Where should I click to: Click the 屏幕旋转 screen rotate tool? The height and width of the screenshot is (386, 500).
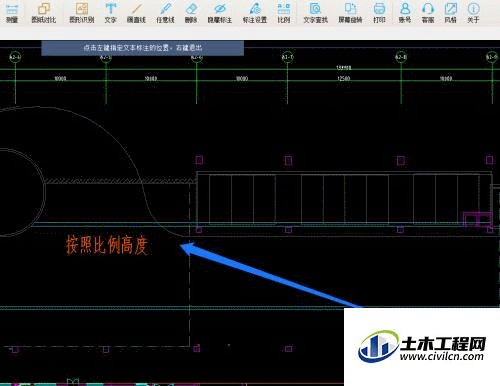(350, 13)
